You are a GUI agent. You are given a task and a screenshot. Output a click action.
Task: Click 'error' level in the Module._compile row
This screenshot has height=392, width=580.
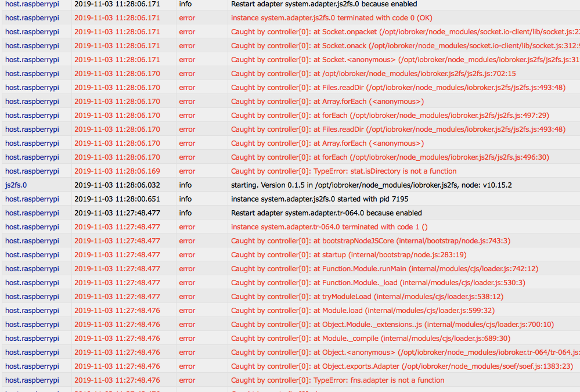[x=187, y=339]
